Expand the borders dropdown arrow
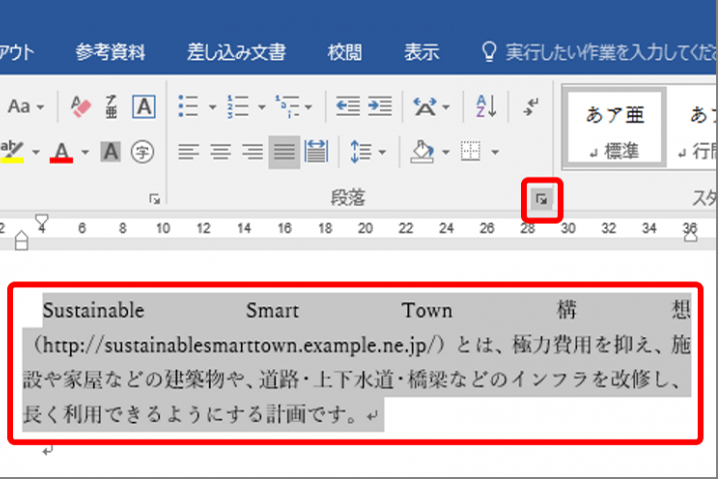718x479 pixels. 495,152
